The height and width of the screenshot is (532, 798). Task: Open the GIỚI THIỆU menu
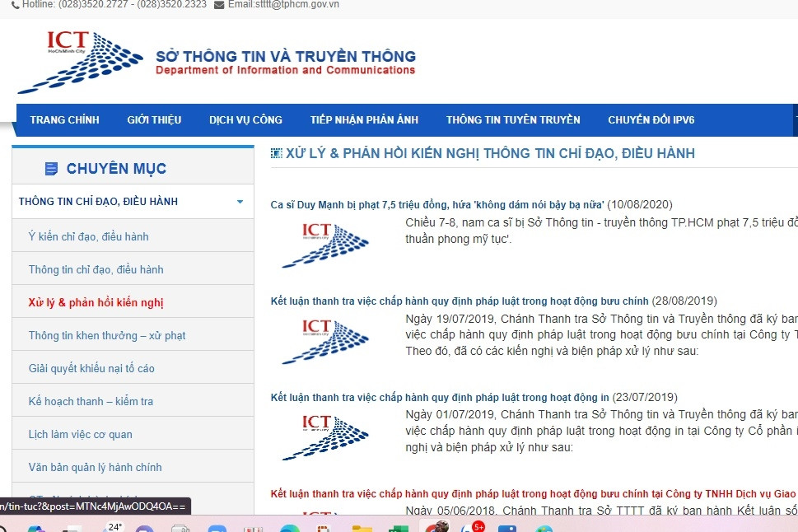pos(154,120)
